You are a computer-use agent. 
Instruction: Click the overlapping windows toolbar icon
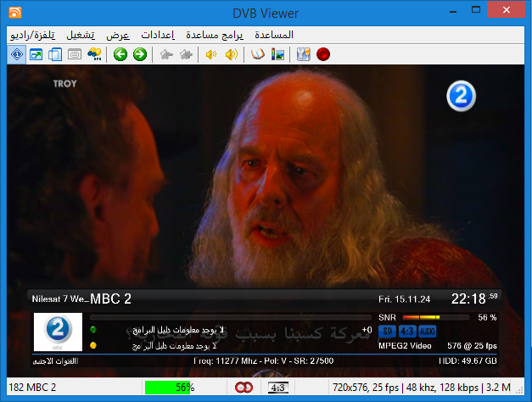tap(55, 54)
